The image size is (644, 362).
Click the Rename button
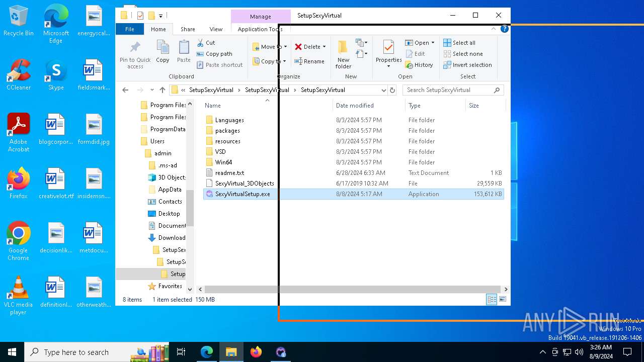tap(309, 61)
